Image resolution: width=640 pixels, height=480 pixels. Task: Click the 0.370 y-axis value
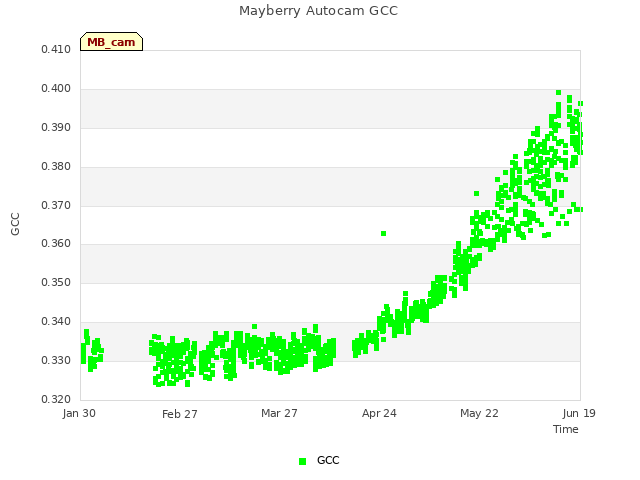[56, 205]
